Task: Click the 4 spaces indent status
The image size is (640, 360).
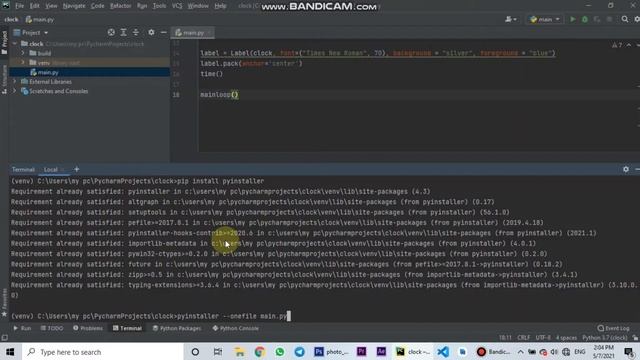Action: coord(566,338)
